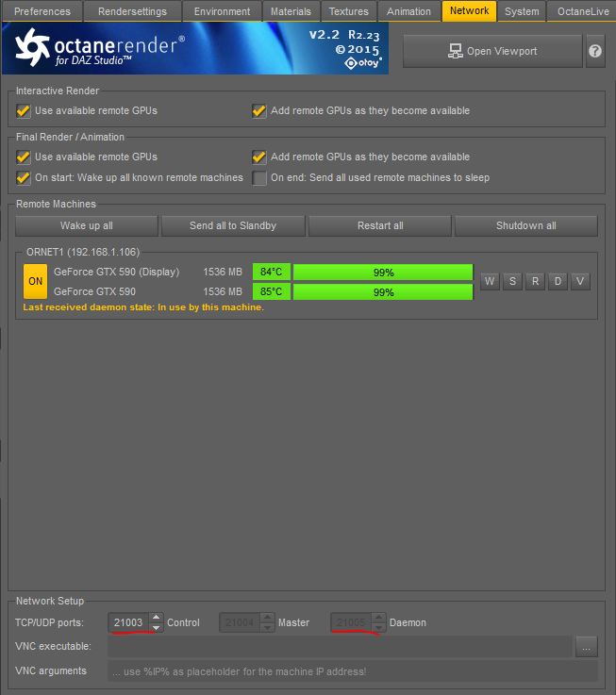
Task: Uncheck Final Render Use available remote GPUs
Action: 23,157
